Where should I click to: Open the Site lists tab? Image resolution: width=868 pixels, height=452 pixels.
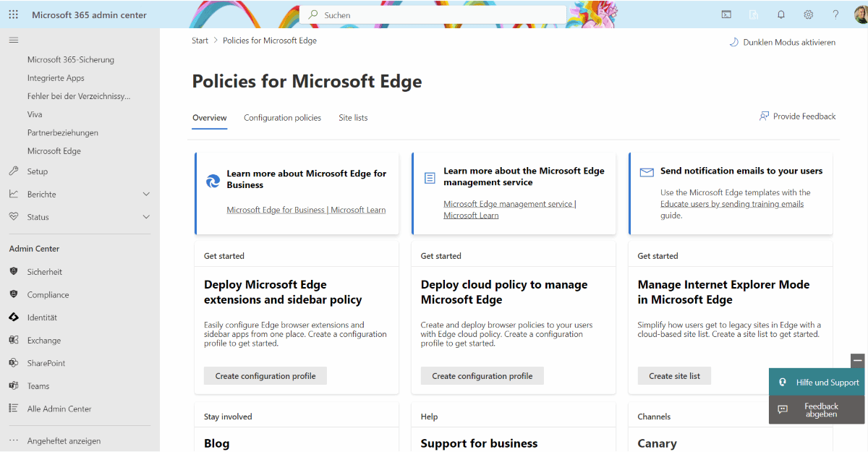(x=353, y=117)
